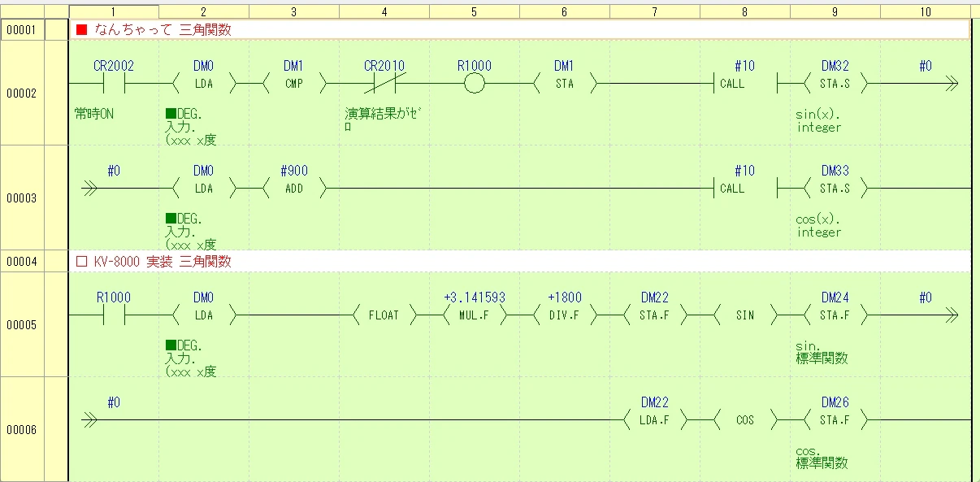Click column header 4
This screenshot has height=482, width=980.
point(384,11)
